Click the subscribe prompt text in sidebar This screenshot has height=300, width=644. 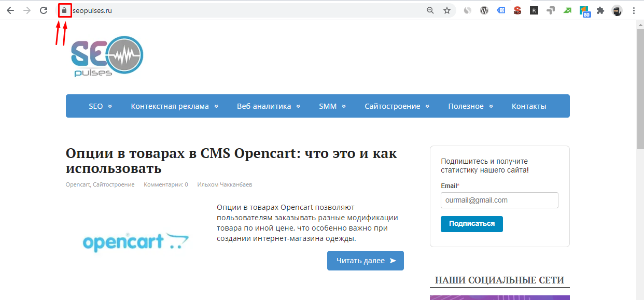(485, 165)
